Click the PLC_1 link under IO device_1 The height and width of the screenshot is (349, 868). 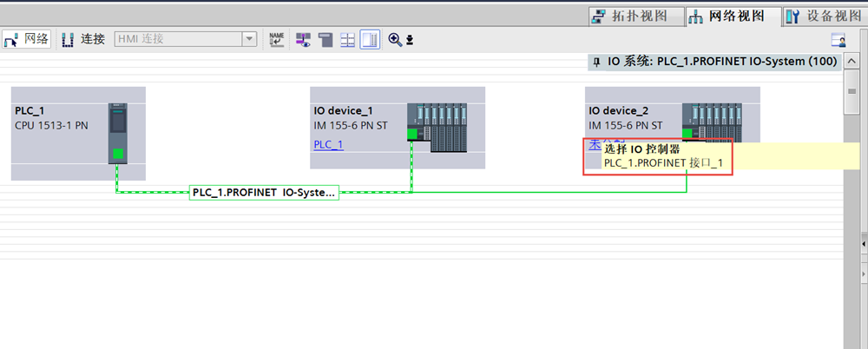tap(328, 144)
